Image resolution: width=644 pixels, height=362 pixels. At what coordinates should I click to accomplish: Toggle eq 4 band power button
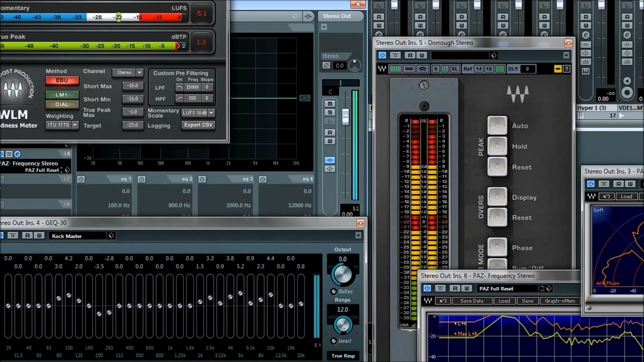262,179
